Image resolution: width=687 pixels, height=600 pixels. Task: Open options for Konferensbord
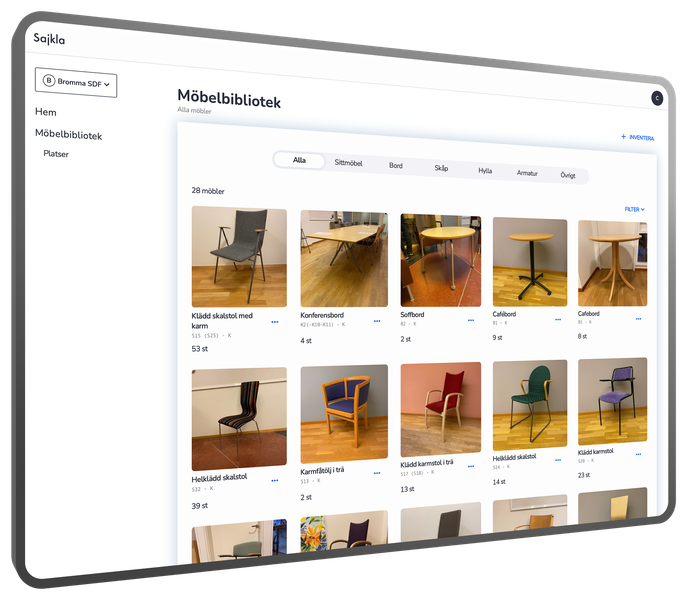pyautogui.click(x=377, y=321)
